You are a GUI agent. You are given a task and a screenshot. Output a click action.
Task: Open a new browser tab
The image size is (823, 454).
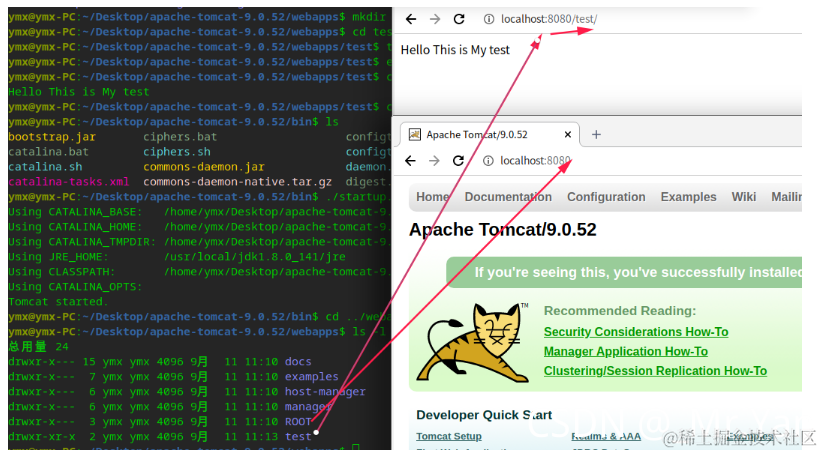(596, 134)
